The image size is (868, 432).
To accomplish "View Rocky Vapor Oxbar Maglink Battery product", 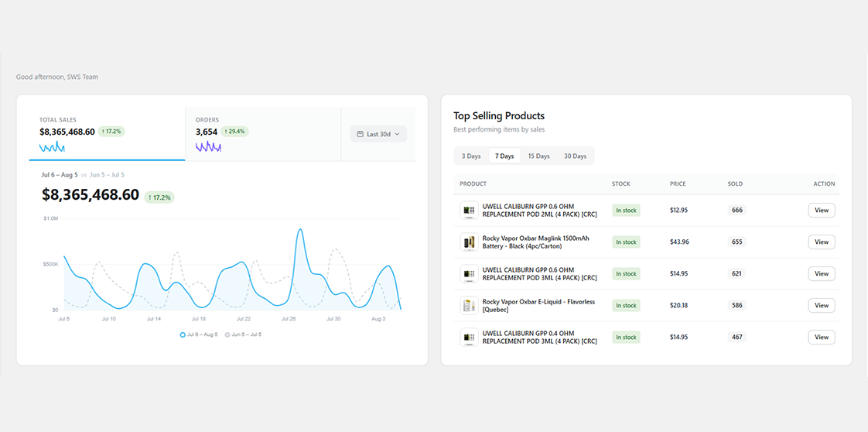I will (822, 242).
